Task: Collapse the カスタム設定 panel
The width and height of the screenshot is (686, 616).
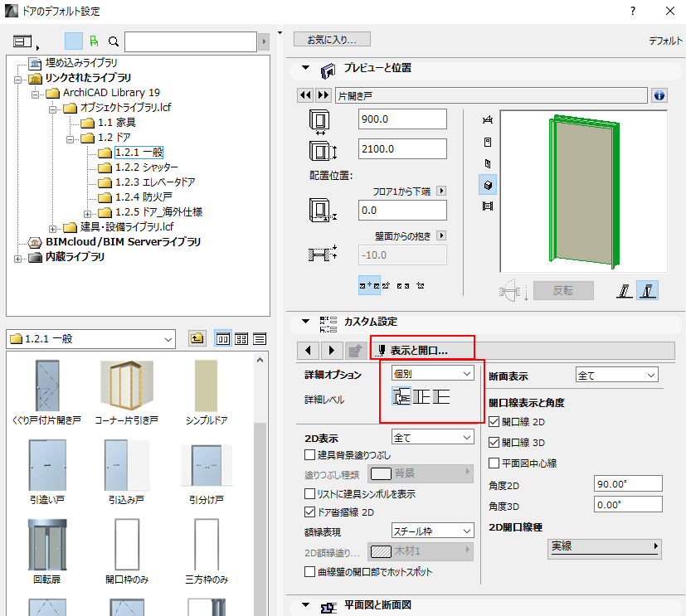Action: coord(305,322)
